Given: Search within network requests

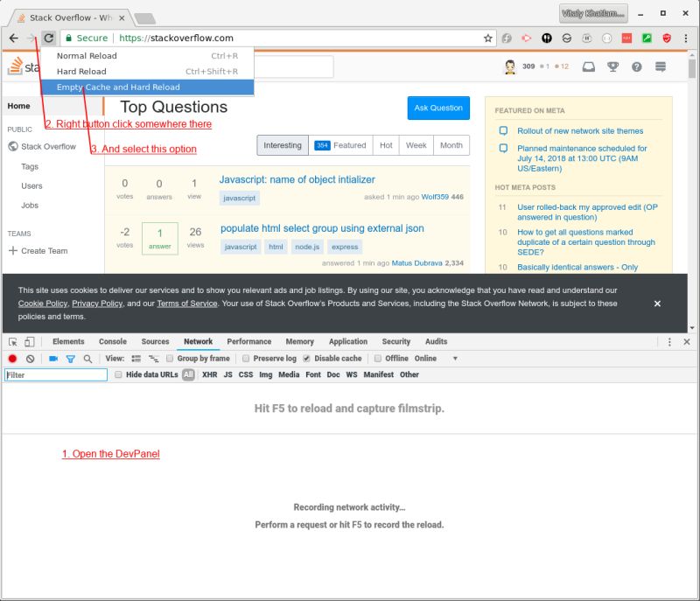Looking at the screenshot, I should coord(88,358).
